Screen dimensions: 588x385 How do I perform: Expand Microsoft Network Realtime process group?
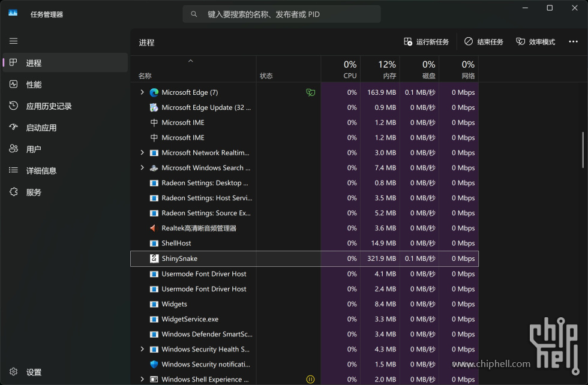[142, 153]
